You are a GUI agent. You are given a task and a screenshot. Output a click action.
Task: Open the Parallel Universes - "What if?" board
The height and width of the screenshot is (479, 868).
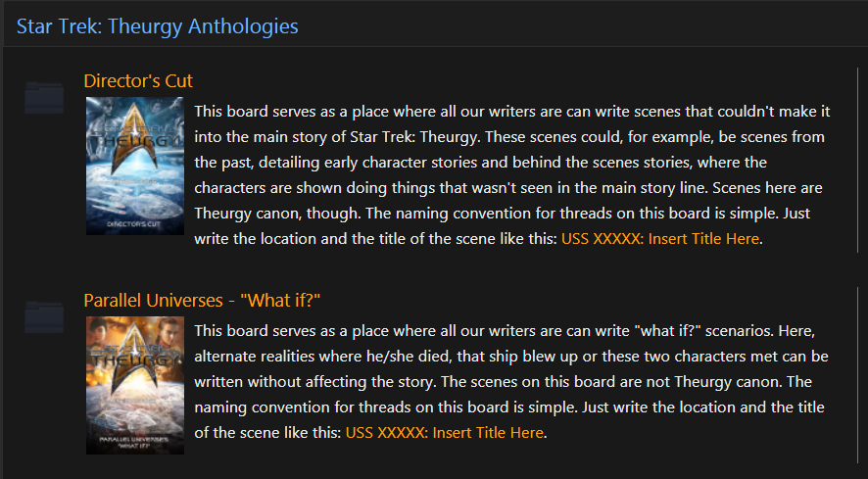coord(202,300)
